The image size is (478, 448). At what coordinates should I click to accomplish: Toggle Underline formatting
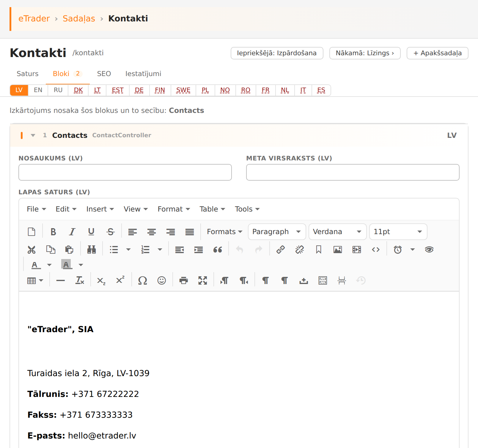tap(91, 232)
